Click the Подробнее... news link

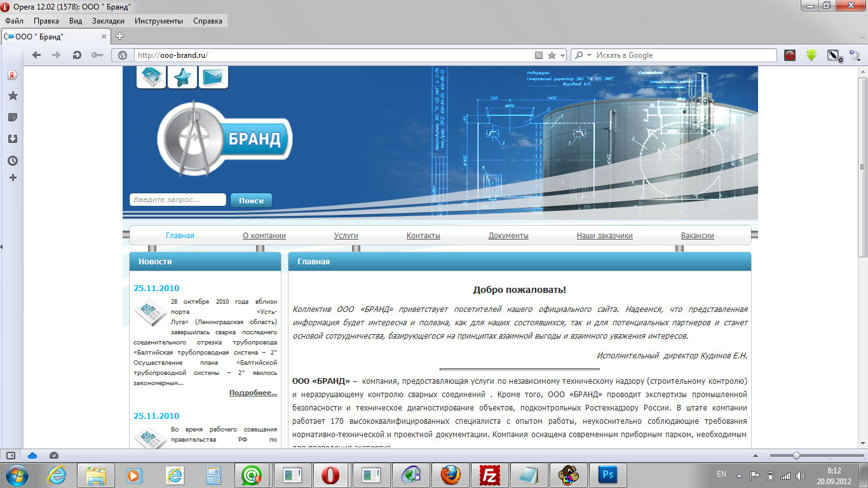[253, 393]
